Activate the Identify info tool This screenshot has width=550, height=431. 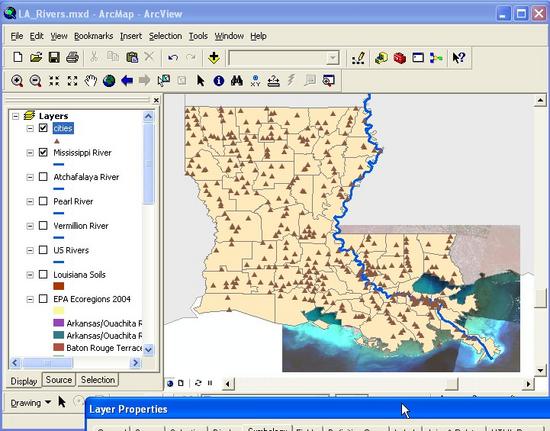pos(219,81)
